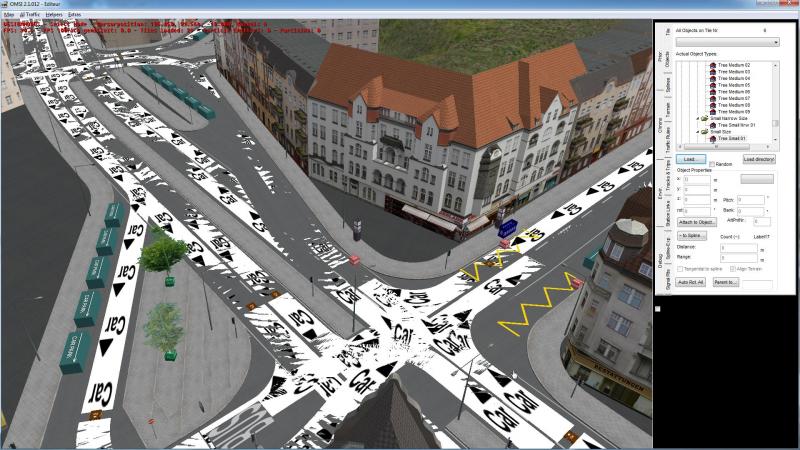Collapse the Small Size folder
This screenshot has height=450, width=800.
[697, 132]
